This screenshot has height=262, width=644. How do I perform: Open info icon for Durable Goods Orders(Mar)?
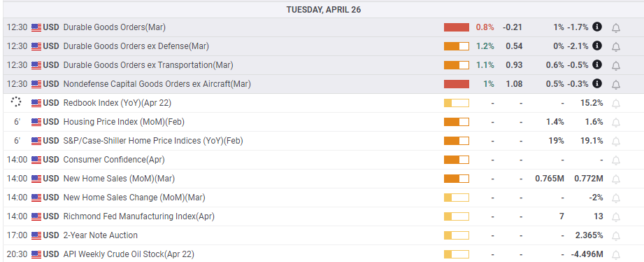click(597, 27)
